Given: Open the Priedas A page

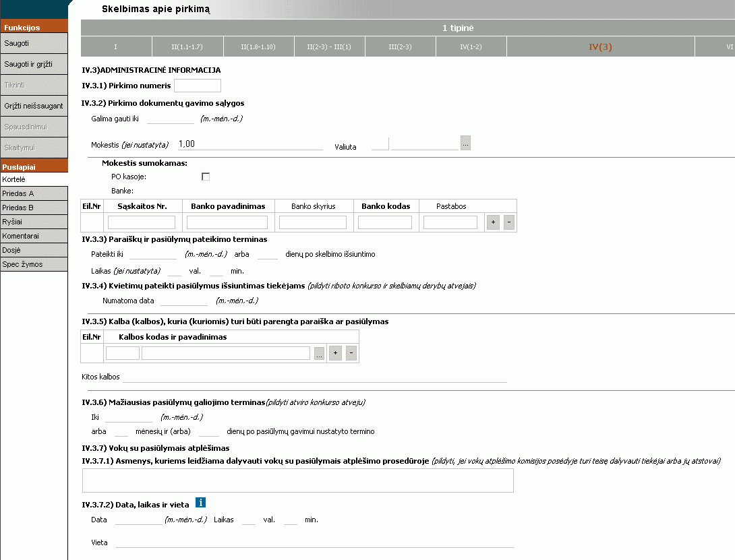Looking at the screenshot, I should [x=34, y=193].
